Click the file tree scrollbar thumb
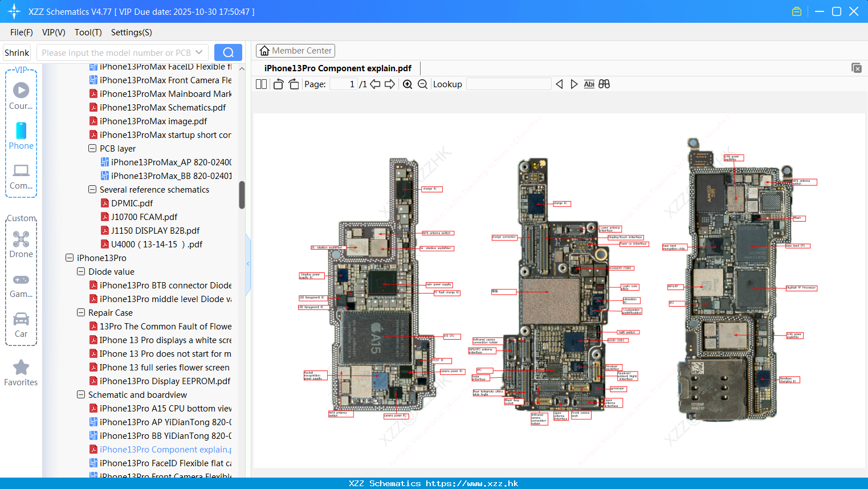 [x=242, y=195]
